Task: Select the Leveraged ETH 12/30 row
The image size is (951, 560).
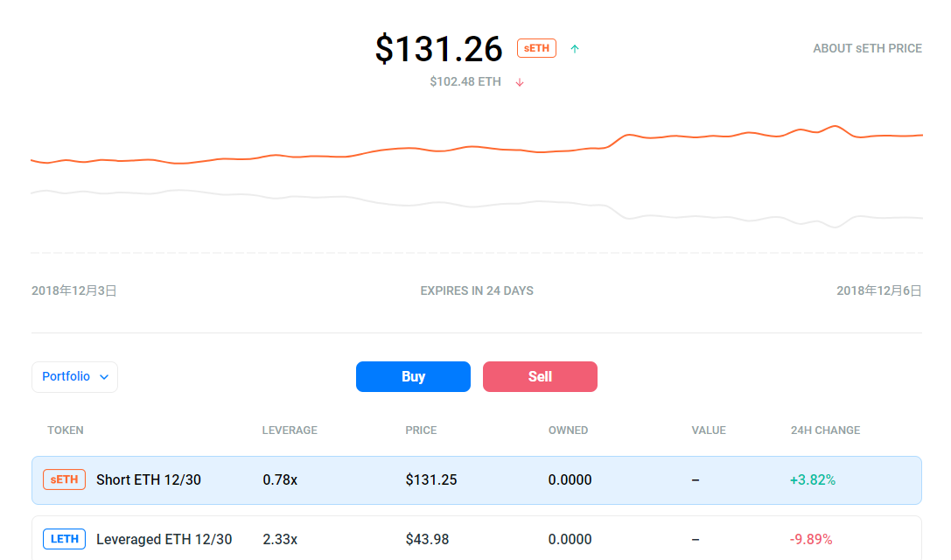Action: [477, 538]
